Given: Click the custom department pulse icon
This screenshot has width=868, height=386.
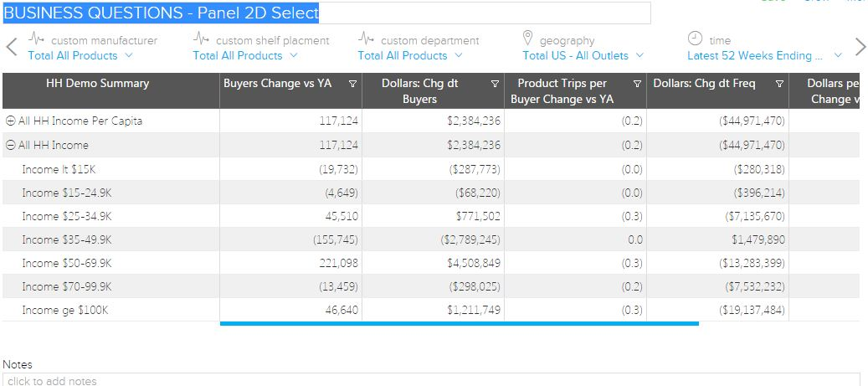Looking at the screenshot, I should (x=366, y=39).
